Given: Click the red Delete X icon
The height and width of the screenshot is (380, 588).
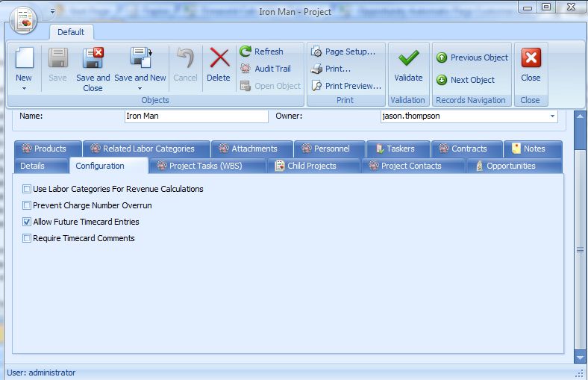Looking at the screenshot, I should (219, 57).
